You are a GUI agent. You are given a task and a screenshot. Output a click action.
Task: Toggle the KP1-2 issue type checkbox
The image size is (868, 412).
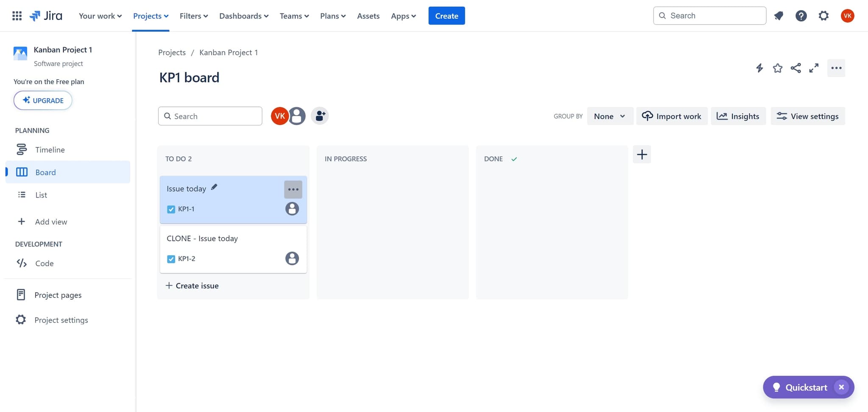tap(171, 259)
